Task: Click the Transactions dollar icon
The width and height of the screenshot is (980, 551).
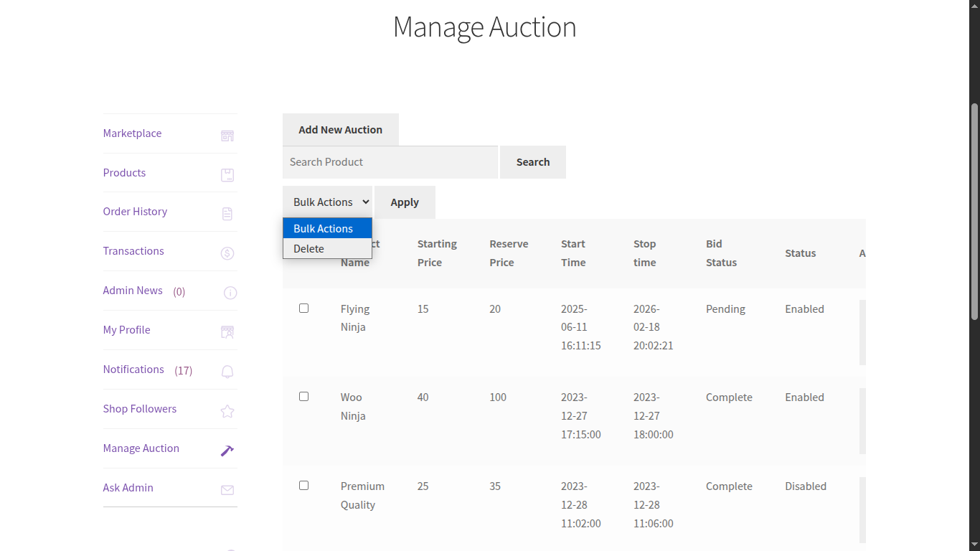Action: pyautogui.click(x=227, y=253)
